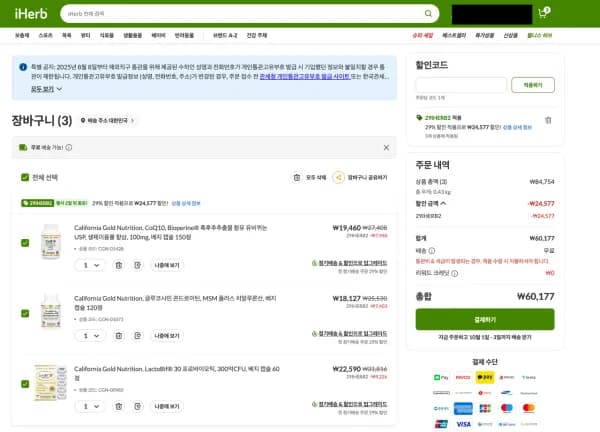Open the red 슈퍼 세일 menu item
This screenshot has height=432, width=600.
tap(422, 35)
